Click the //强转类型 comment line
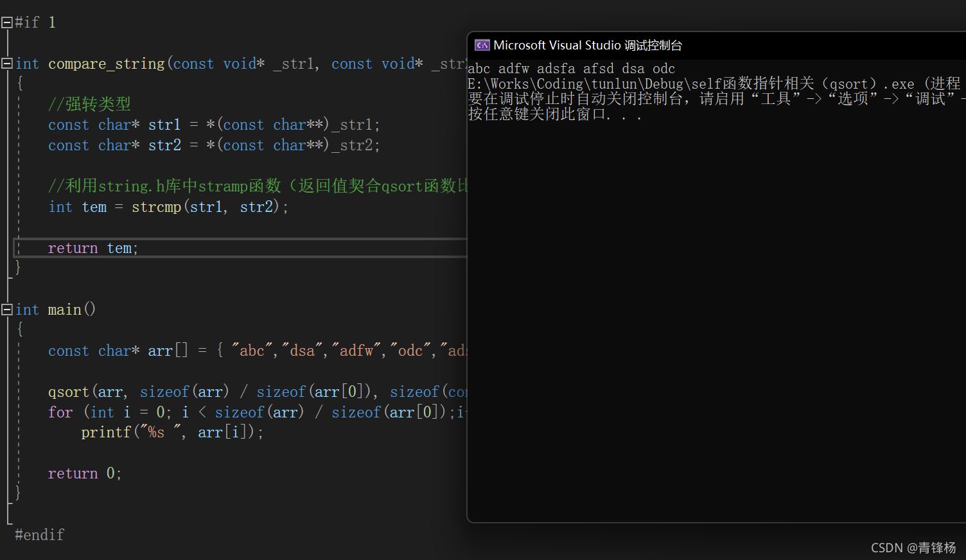Viewport: 966px width, 560px height. (x=89, y=104)
